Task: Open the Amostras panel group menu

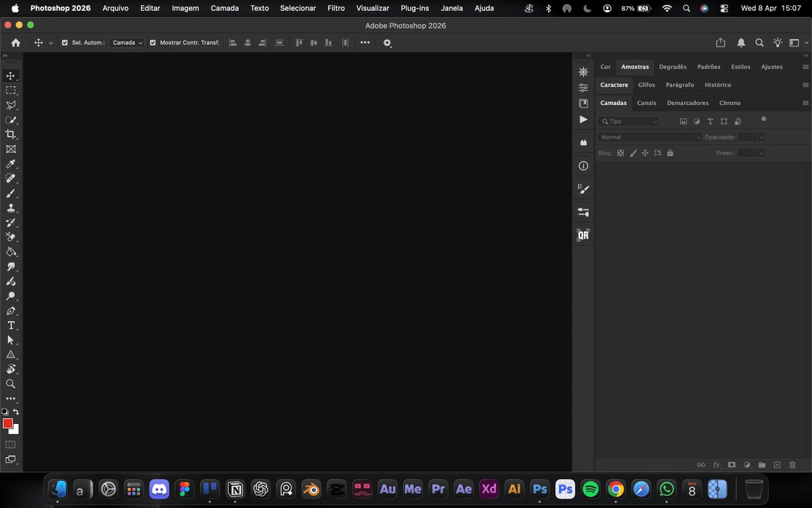Action: tap(805, 67)
